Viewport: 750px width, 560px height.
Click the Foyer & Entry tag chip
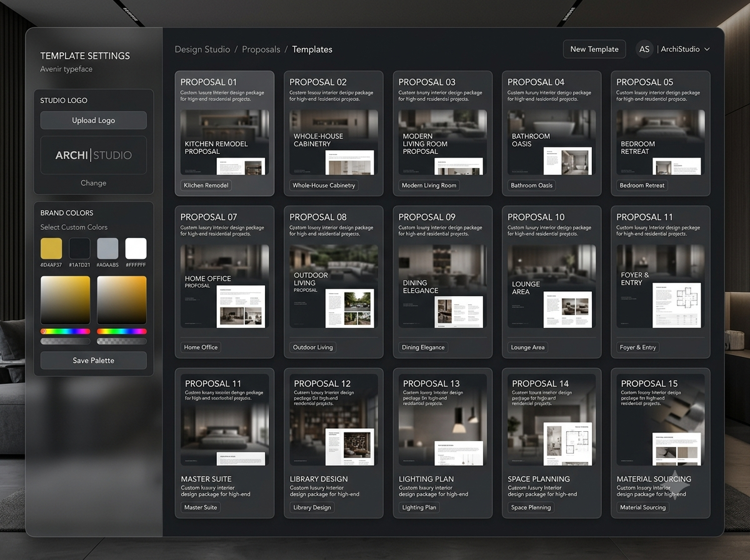[x=638, y=347]
